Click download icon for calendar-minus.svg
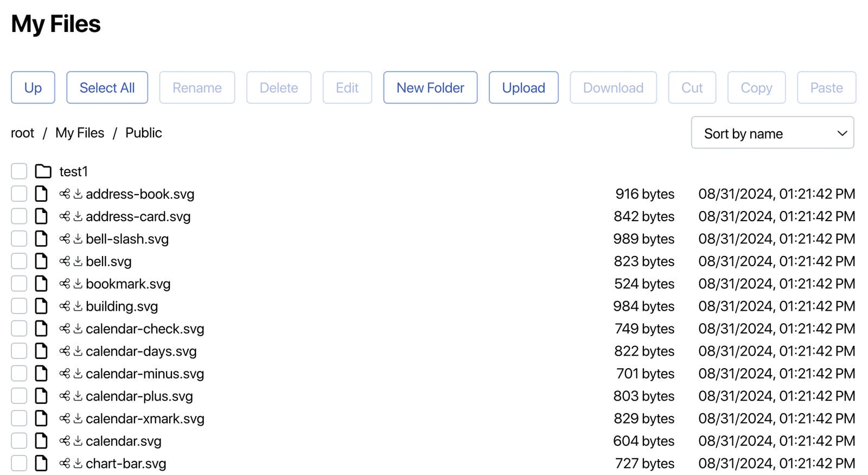The height and width of the screenshot is (475, 868). pyautogui.click(x=78, y=374)
